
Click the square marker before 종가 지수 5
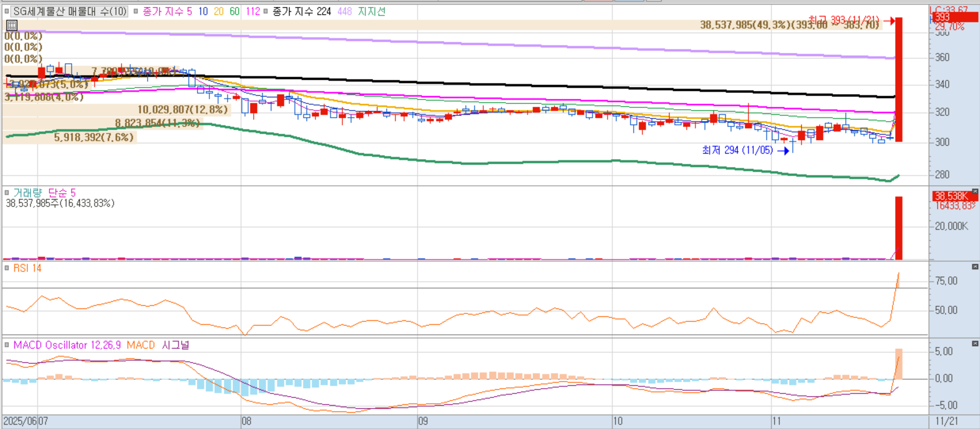click(136, 11)
